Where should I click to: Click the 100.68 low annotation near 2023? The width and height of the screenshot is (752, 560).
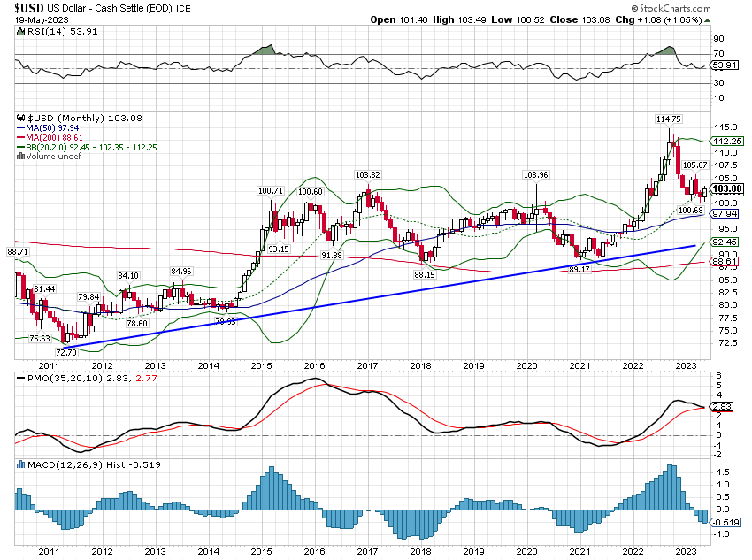tap(691, 210)
